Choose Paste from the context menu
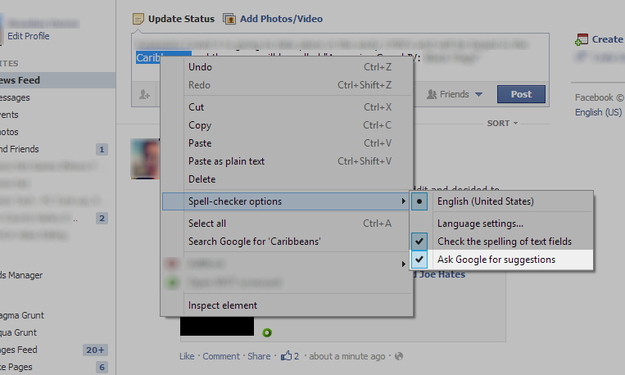The image size is (625, 375). point(287,143)
